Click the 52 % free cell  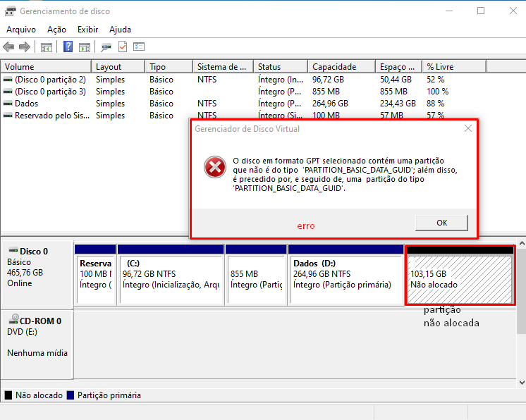coord(436,80)
